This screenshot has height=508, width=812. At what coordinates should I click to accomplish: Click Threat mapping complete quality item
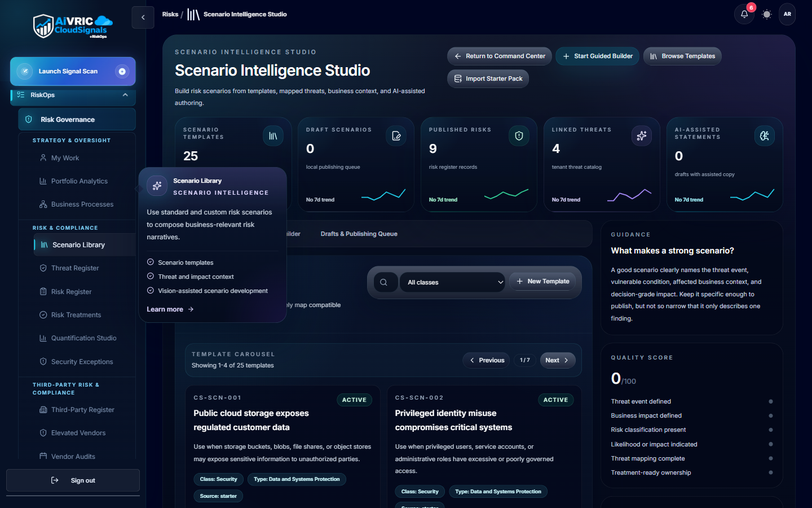(691, 458)
